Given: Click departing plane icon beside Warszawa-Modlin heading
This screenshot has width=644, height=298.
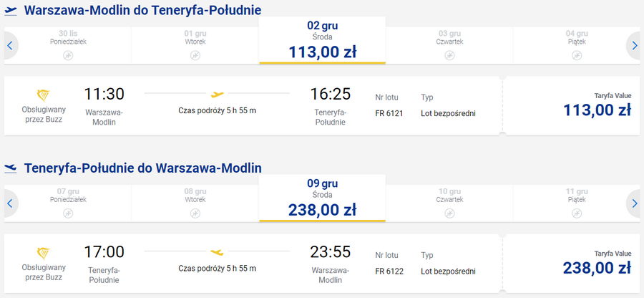Looking at the screenshot, I should tap(11, 11).
